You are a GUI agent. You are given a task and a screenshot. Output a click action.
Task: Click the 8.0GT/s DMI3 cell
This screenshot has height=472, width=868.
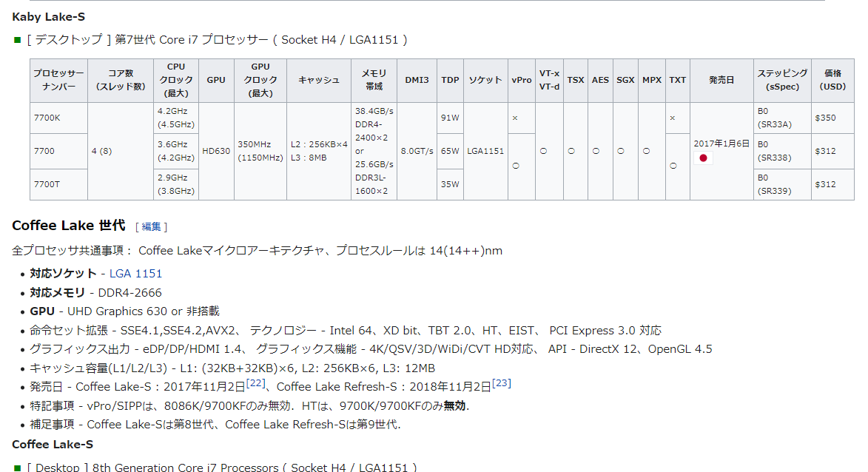click(417, 151)
